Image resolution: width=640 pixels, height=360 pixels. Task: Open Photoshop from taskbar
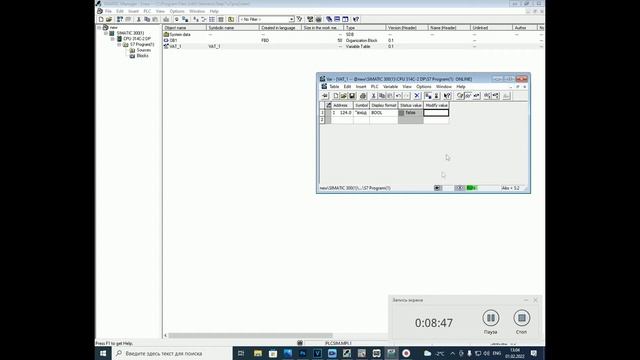pyautogui.click(x=302, y=353)
